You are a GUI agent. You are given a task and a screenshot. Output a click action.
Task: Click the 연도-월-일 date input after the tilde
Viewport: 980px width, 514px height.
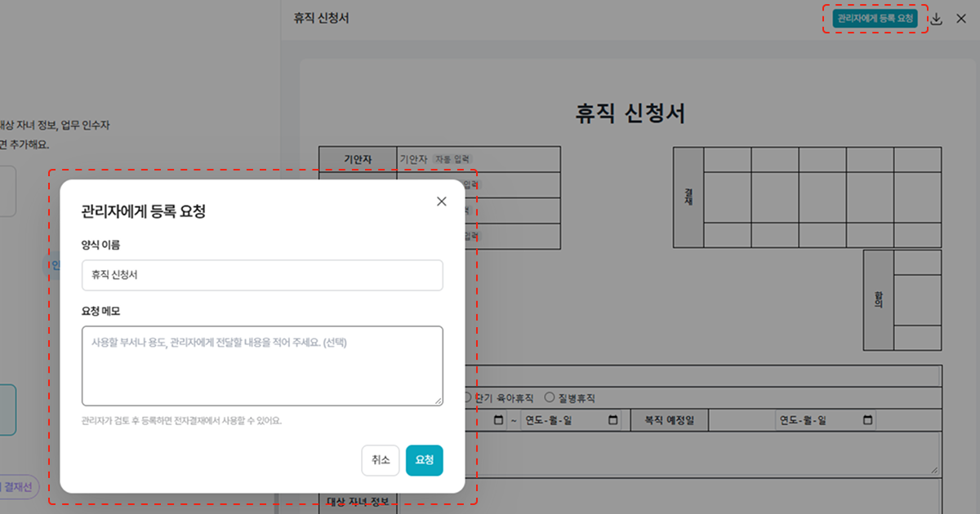[571, 420]
